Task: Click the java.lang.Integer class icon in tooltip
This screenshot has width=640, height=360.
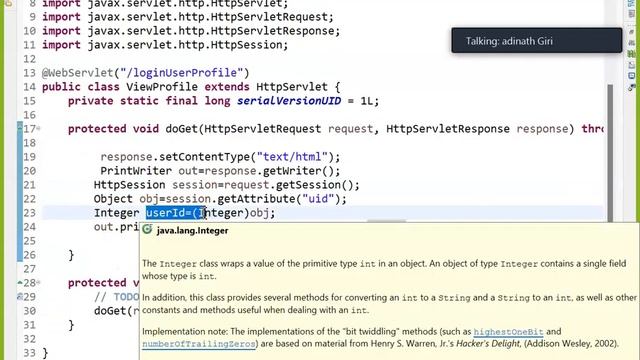Action: click(x=147, y=230)
